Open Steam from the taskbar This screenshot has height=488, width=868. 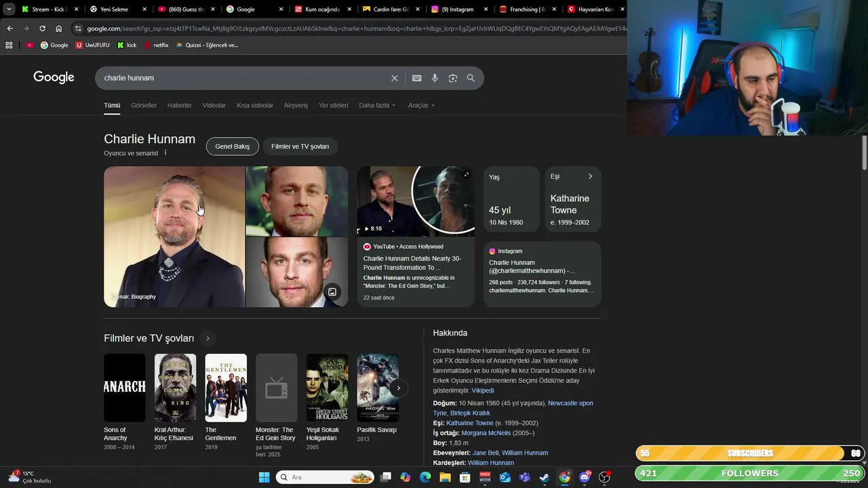(x=545, y=477)
